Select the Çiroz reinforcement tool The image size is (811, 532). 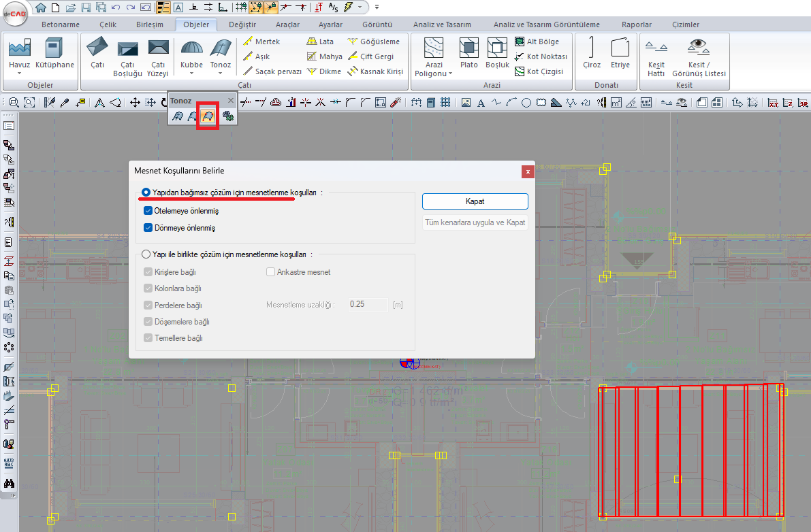[592, 53]
